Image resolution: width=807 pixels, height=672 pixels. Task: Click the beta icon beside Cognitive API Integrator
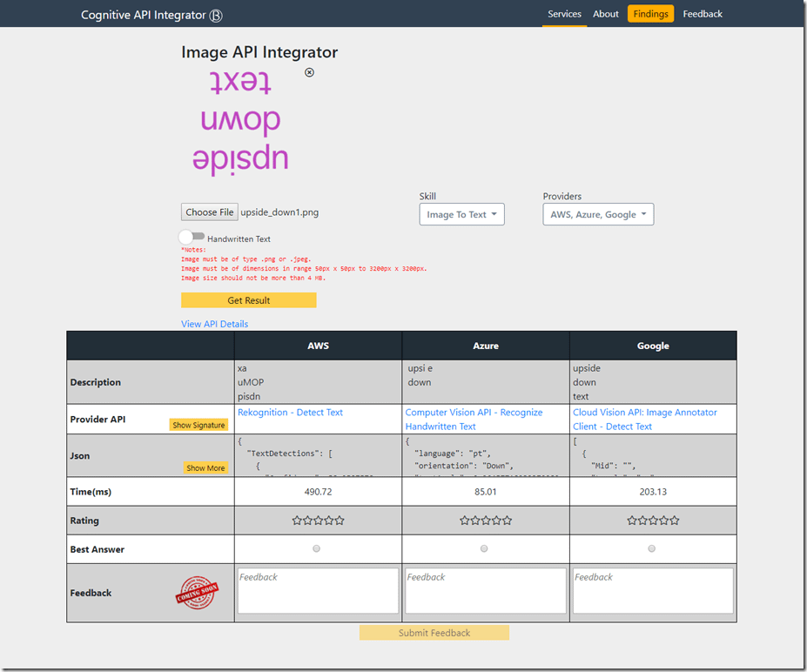click(x=217, y=15)
